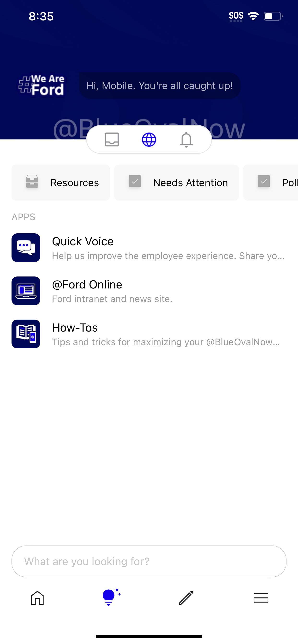Open the How-Tos book icon
The height and width of the screenshot is (644, 298).
click(x=26, y=334)
